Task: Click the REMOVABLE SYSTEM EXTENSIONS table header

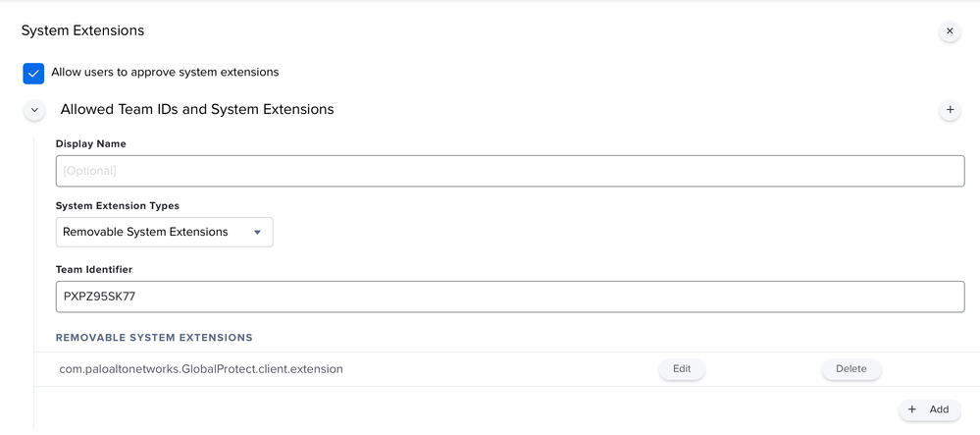Action: point(154,338)
